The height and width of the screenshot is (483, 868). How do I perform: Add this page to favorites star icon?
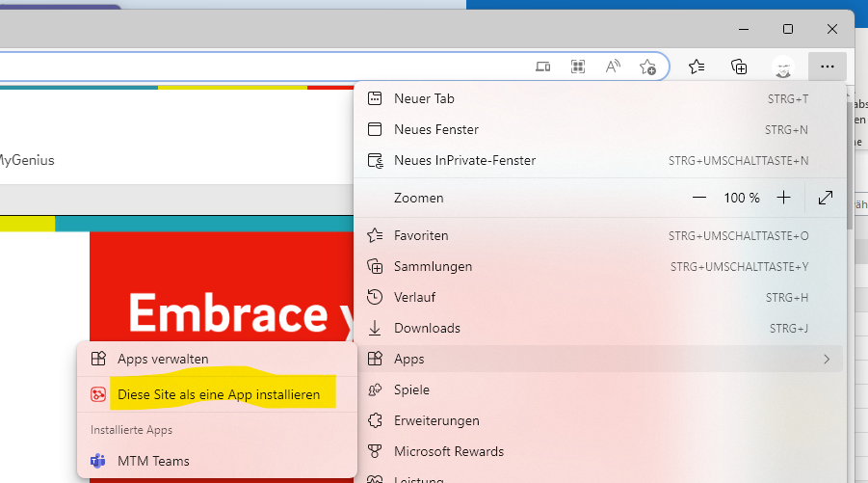coord(647,67)
